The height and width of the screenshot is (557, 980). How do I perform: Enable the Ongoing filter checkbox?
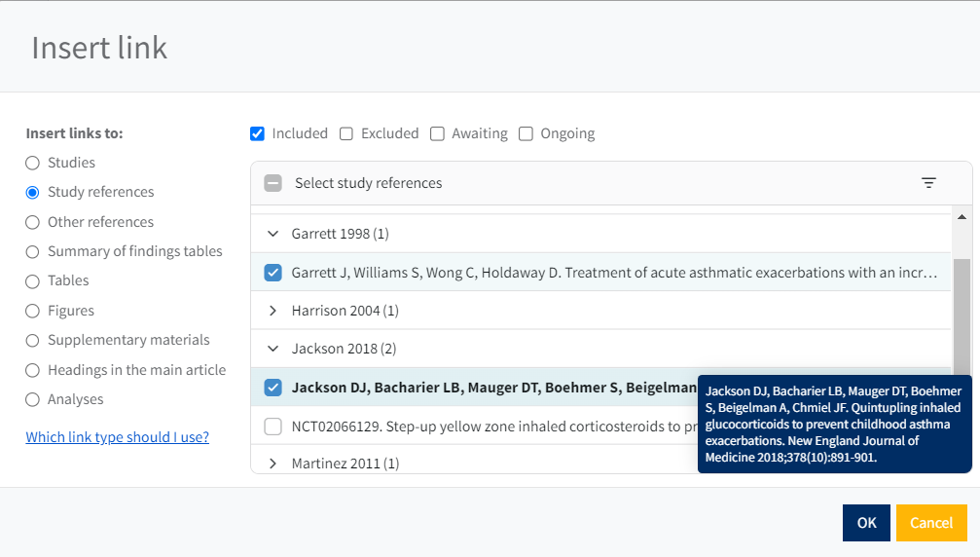[526, 133]
